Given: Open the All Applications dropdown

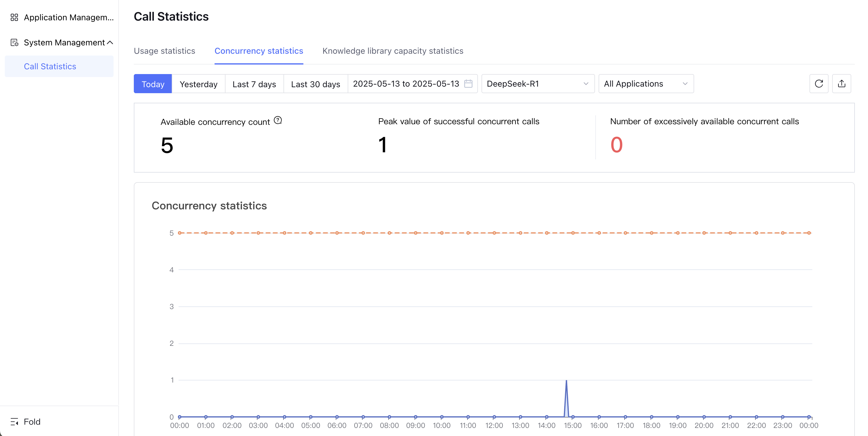Looking at the screenshot, I should tap(645, 84).
